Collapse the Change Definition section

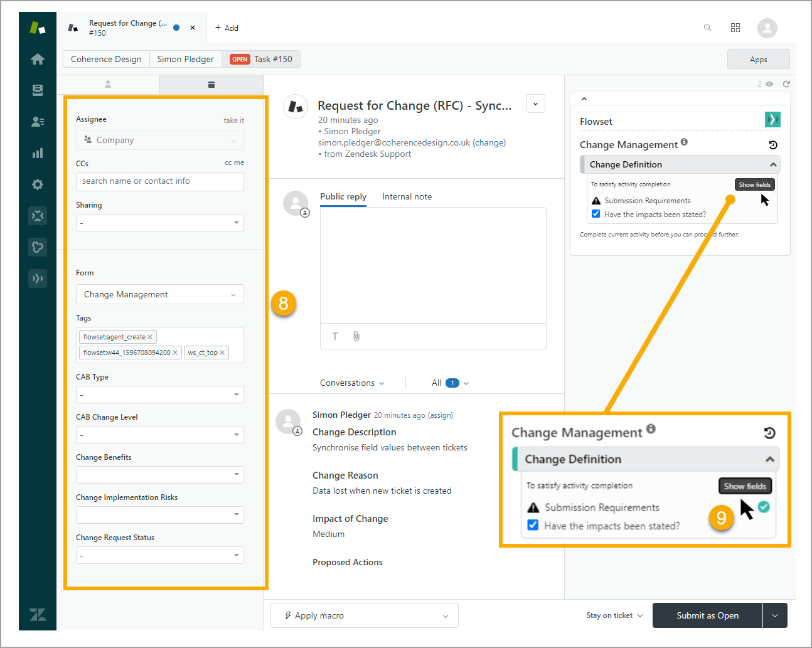[x=773, y=164]
